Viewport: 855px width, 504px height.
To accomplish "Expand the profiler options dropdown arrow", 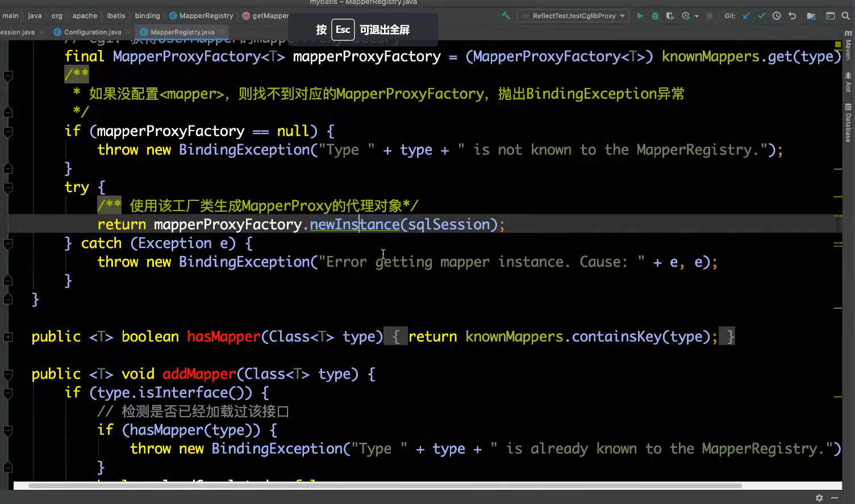I will click(696, 16).
